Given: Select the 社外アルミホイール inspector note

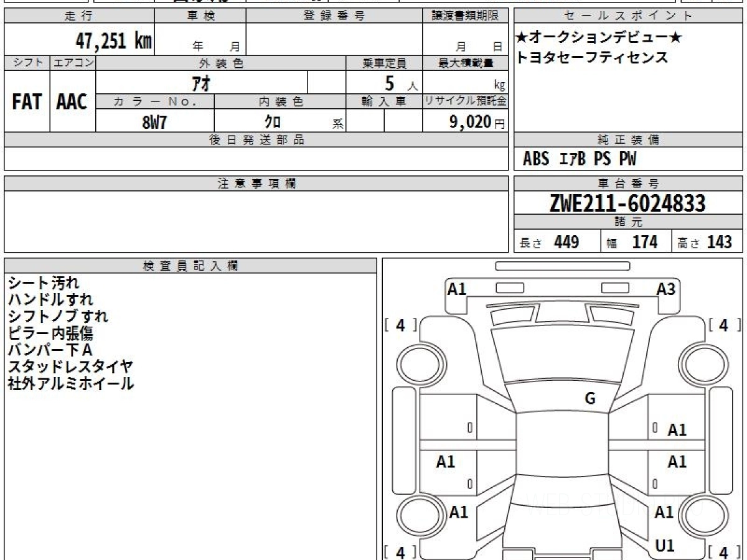Looking at the screenshot, I should (x=71, y=384).
